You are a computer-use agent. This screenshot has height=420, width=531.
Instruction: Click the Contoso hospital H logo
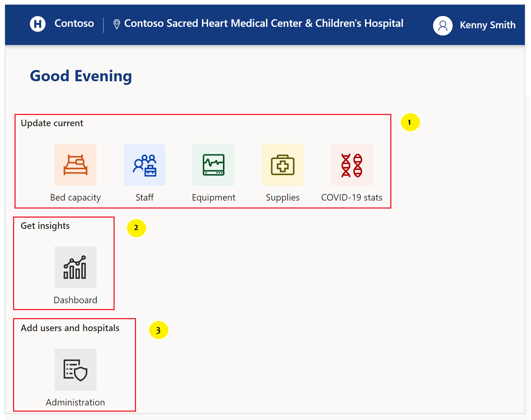coord(38,24)
